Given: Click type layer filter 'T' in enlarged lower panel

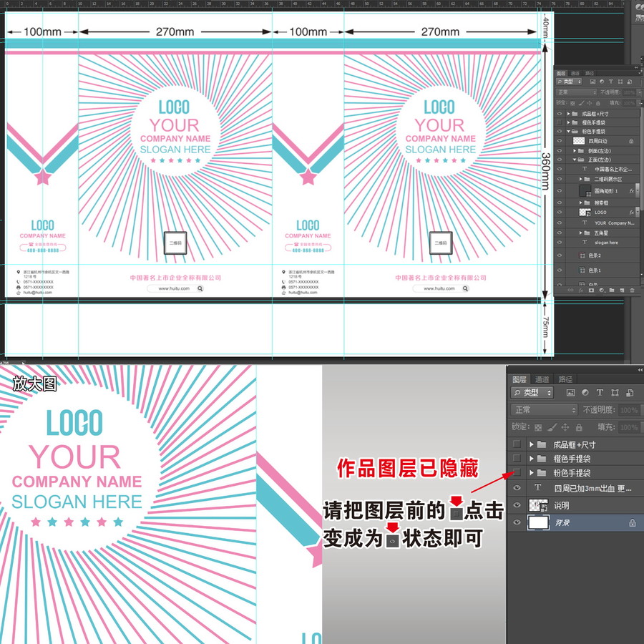Looking at the screenshot, I should [x=600, y=393].
